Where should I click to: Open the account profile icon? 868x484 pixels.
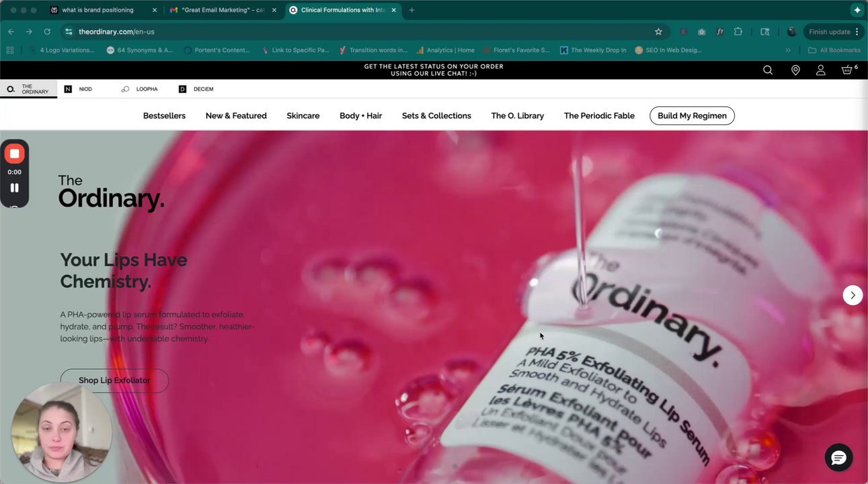point(821,70)
